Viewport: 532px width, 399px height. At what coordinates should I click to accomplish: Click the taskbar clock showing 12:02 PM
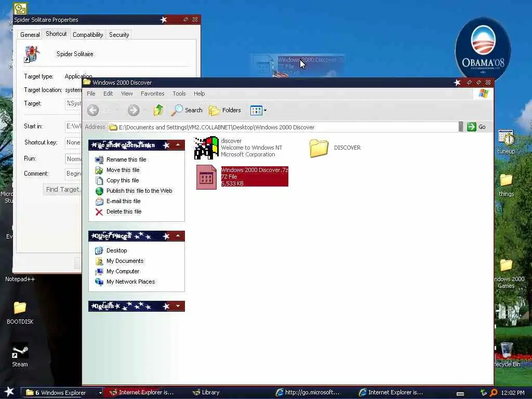[513, 393]
